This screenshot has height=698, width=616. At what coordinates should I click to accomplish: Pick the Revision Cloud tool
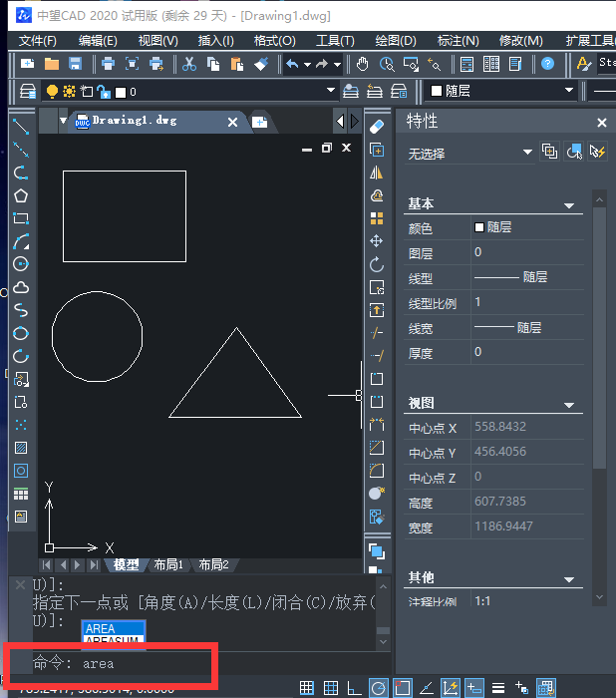[x=21, y=287]
